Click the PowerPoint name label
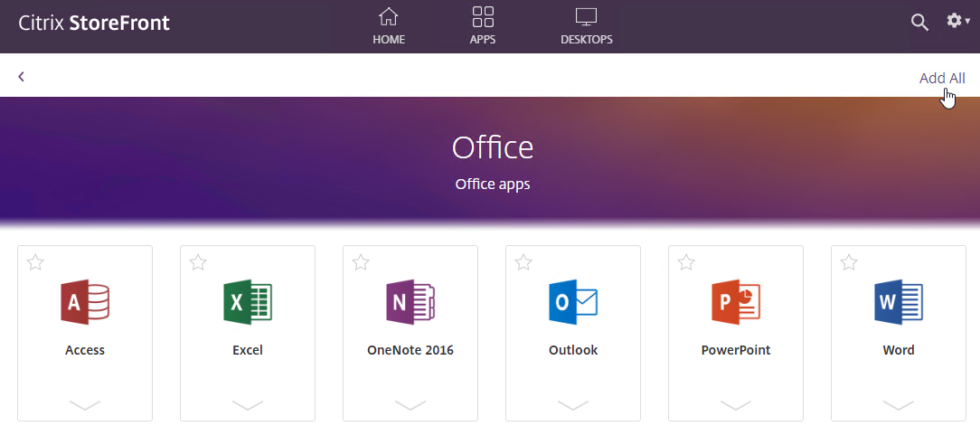The image size is (980, 436). (736, 350)
